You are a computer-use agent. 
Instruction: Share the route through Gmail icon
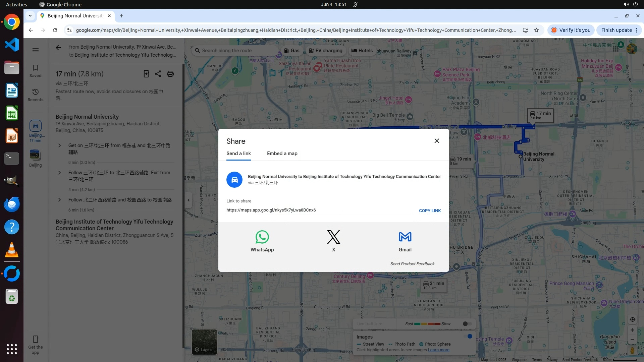click(405, 237)
